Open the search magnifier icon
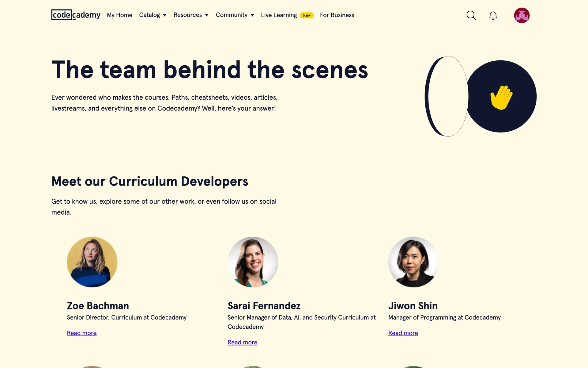The height and width of the screenshot is (368, 588). [471, 15]
